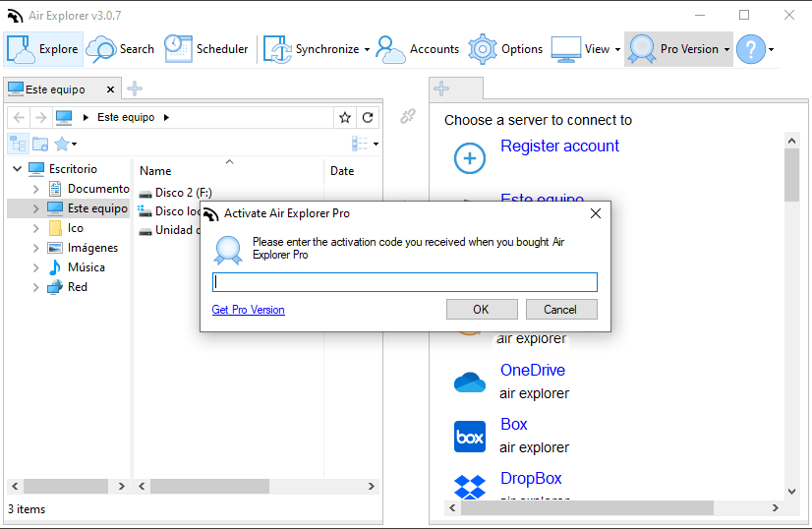Expand the Synchronize dropdown arrow
Viewport: 812px width, 529px height.
[367, 50]
